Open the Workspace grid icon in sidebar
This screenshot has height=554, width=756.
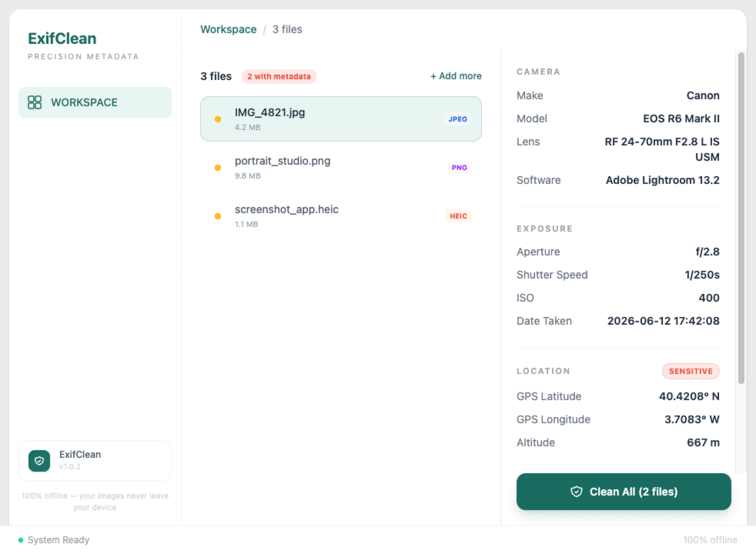(35, 102)
